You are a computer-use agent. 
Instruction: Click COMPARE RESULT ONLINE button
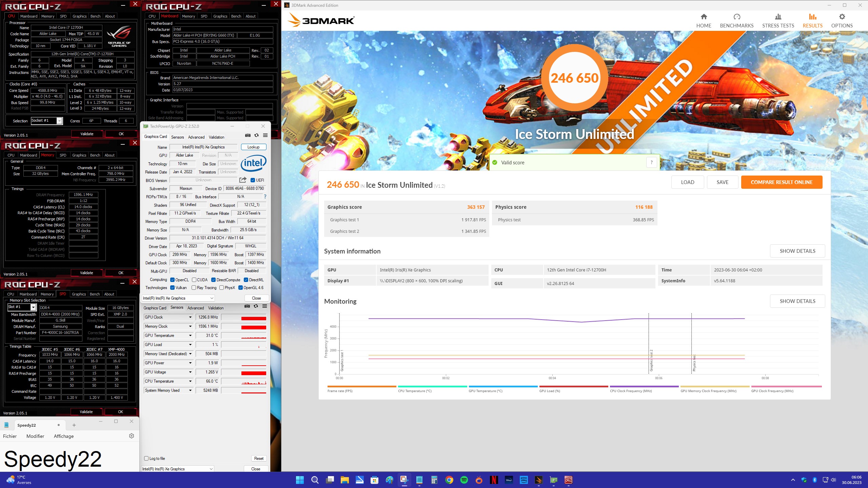(782, 182)
